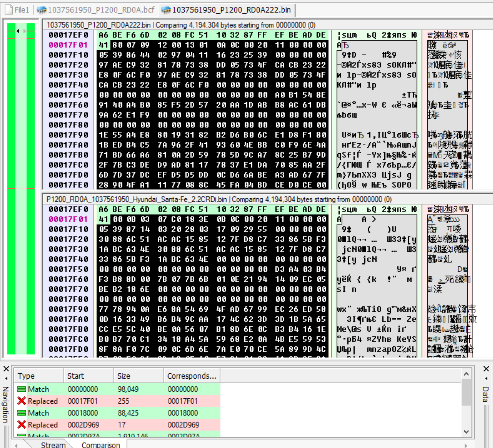This screenshot has height=448, width=493.
Task: Select byte 41 at offset 00017F01 in top pane
Action: 104,45
